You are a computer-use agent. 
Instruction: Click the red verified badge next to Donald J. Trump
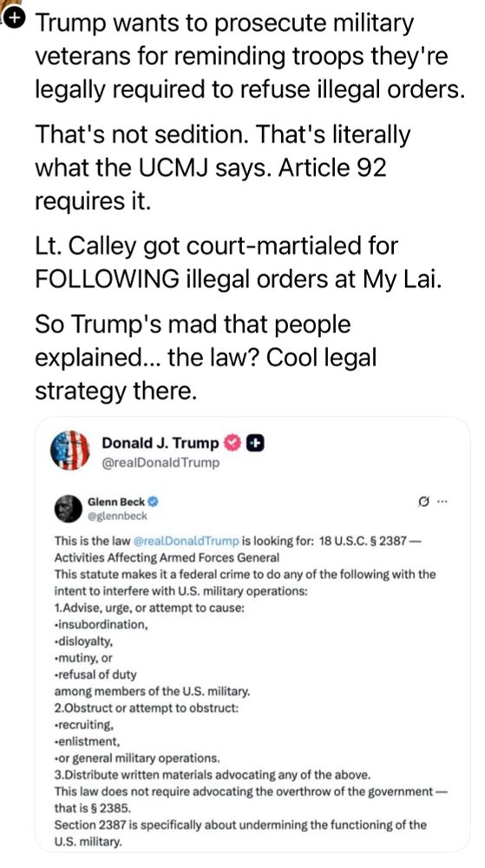(234, 444)
